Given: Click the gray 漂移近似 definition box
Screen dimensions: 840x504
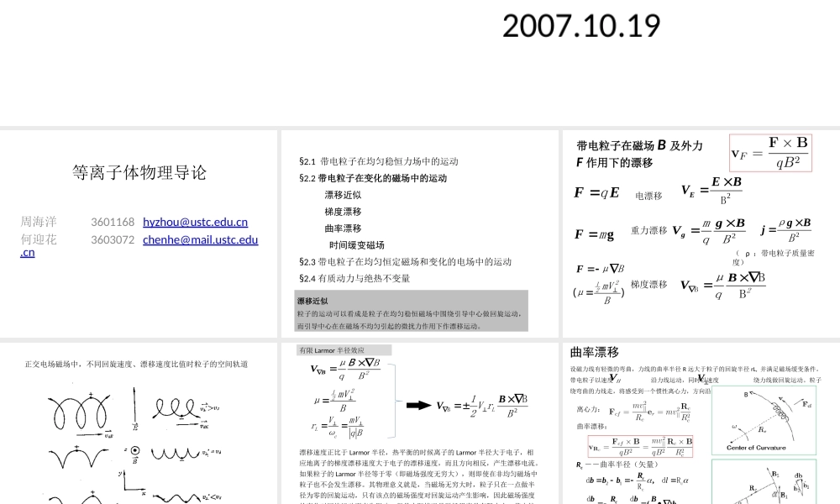Looking at the screenshot, I should pyautogui.click(x=412, y=311).
